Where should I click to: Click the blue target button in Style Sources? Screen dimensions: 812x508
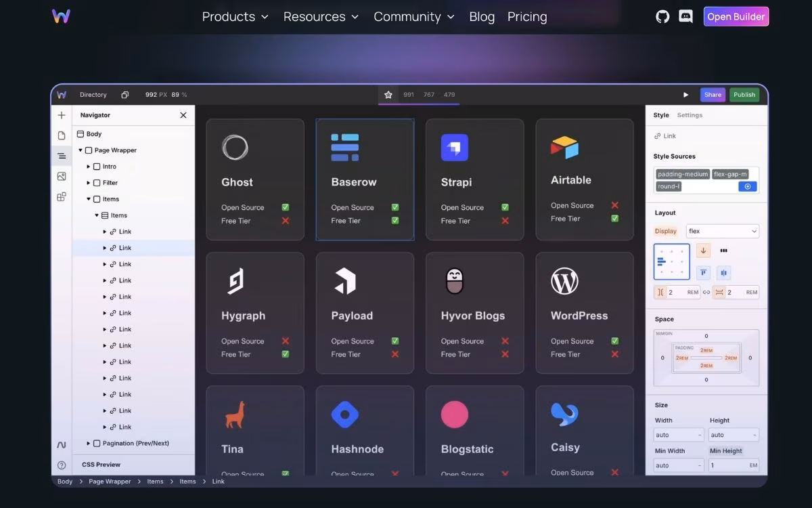coord(747,186)
